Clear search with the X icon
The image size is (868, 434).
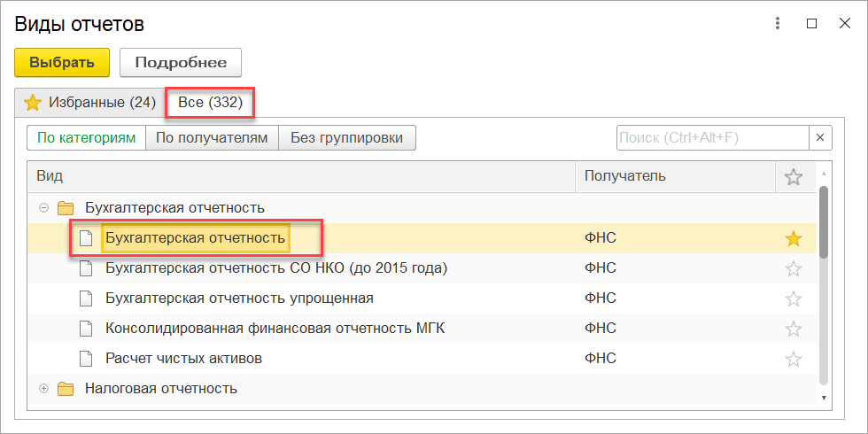820,138
